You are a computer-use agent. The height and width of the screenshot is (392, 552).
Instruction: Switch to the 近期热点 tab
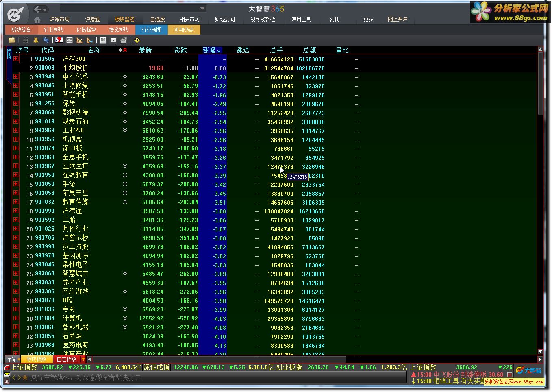click(x=184, y=30)
